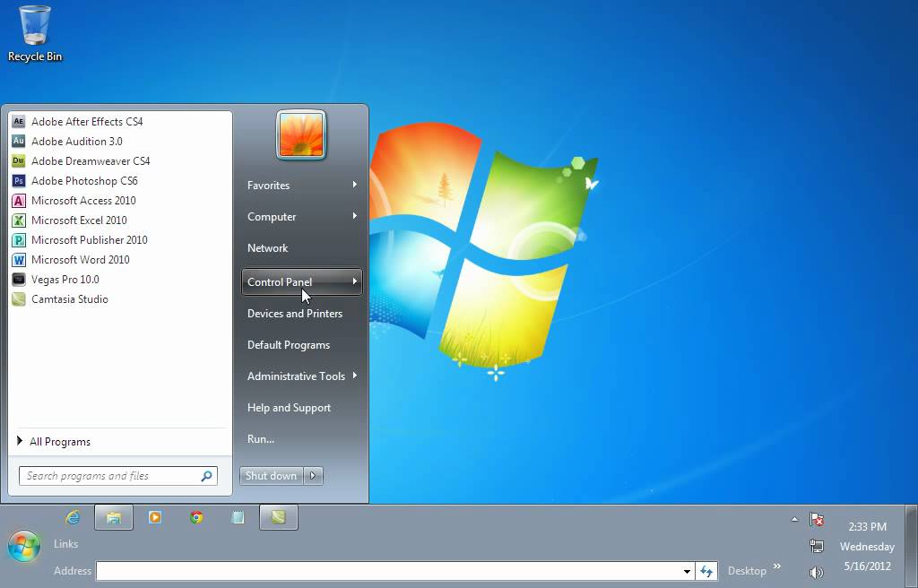Click the Address toolbar label
The height and width of the screenshot is (588, 918).
click(73, 571)
